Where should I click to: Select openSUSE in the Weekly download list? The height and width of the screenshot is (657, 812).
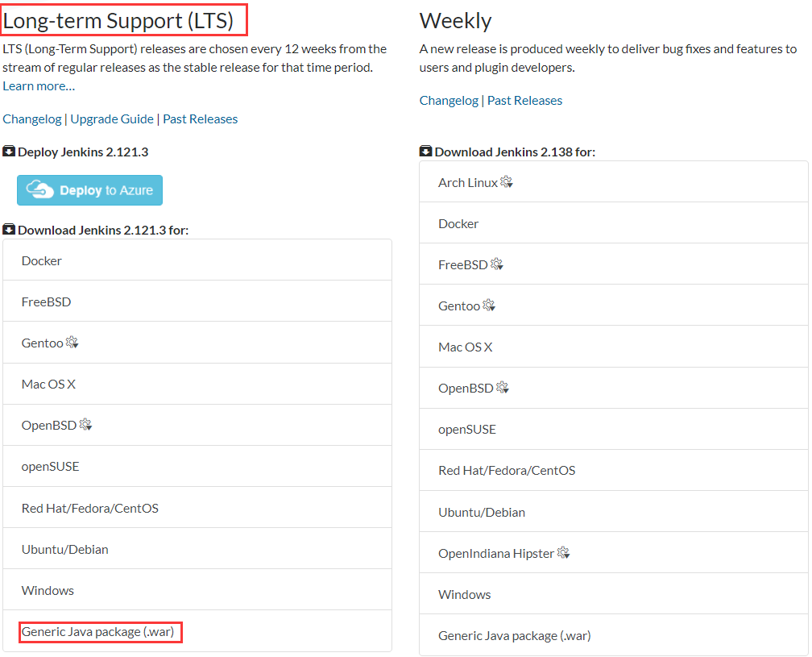pyautogui.click(x=614, y=429)
